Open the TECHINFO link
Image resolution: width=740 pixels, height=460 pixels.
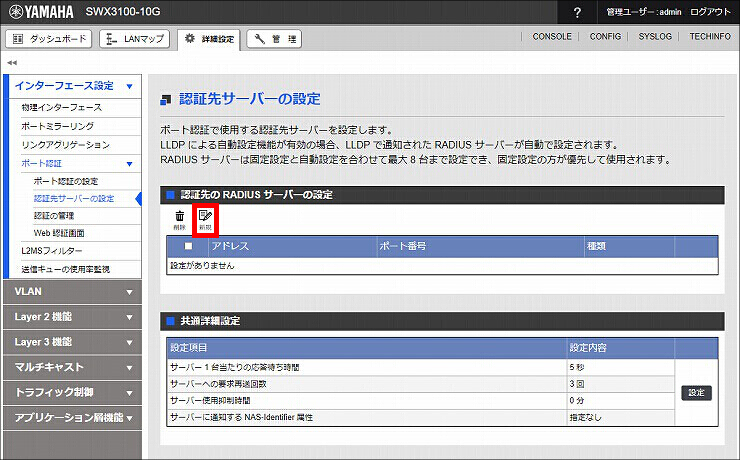coord(710,36)
